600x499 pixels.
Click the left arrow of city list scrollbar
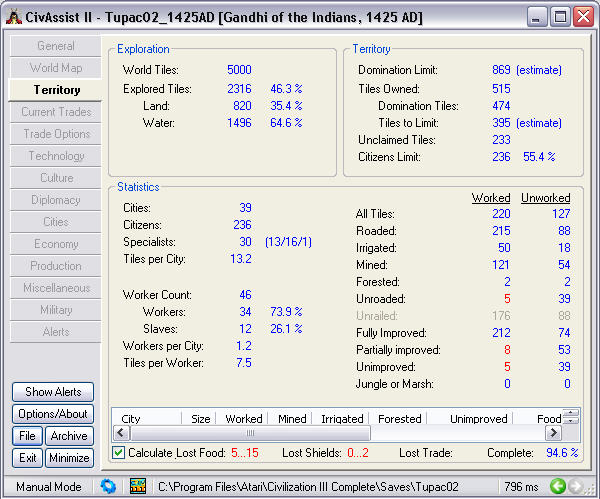coord(121,433)
